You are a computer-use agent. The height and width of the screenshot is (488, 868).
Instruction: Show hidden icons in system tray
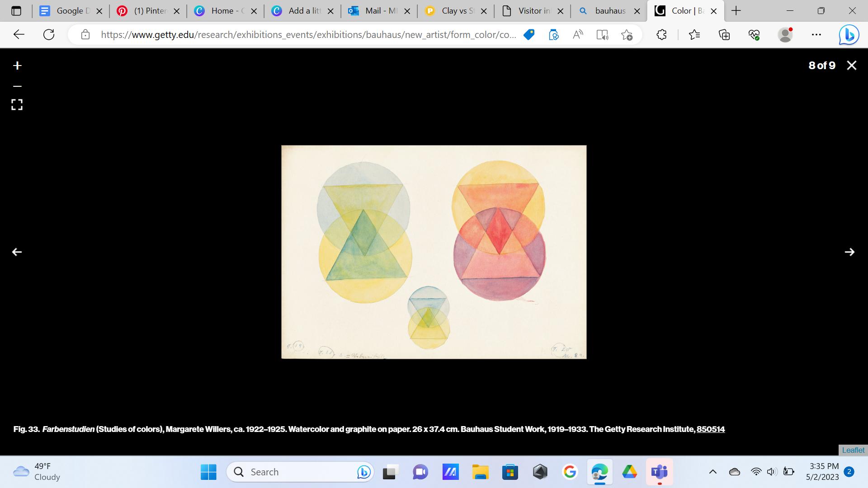pyautogui.click(x=712, y=472)
